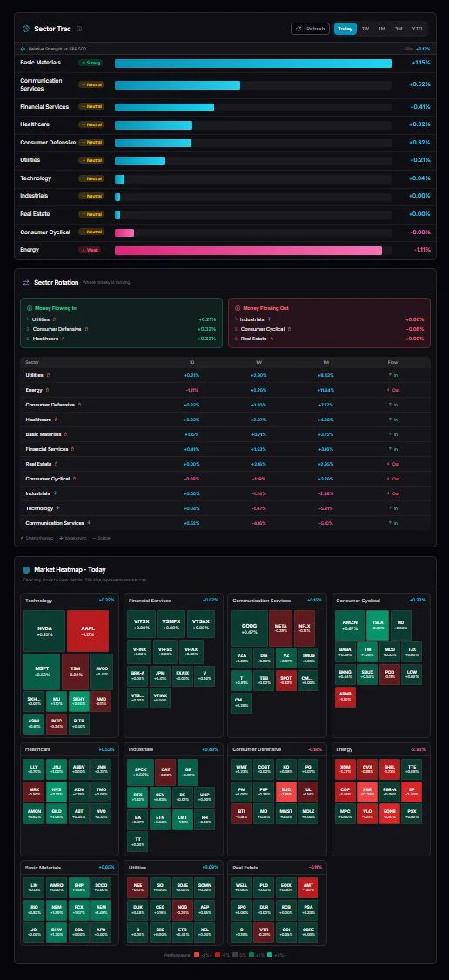Open the ABNB heatmap tile
The width and height of the screenshot is (449, 980).
coord(345,697)
